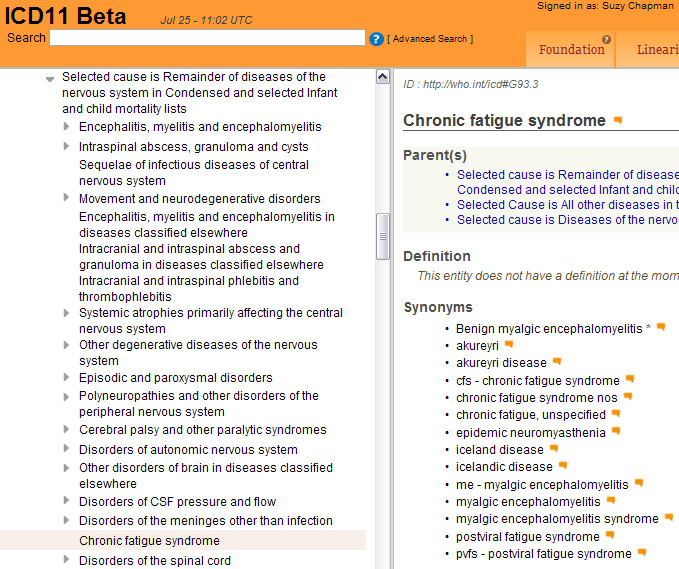Viewport: 679px width, 569px height.
Task: Expand Episodic and paroxysmal disorders node
Action: click(67, 378)
